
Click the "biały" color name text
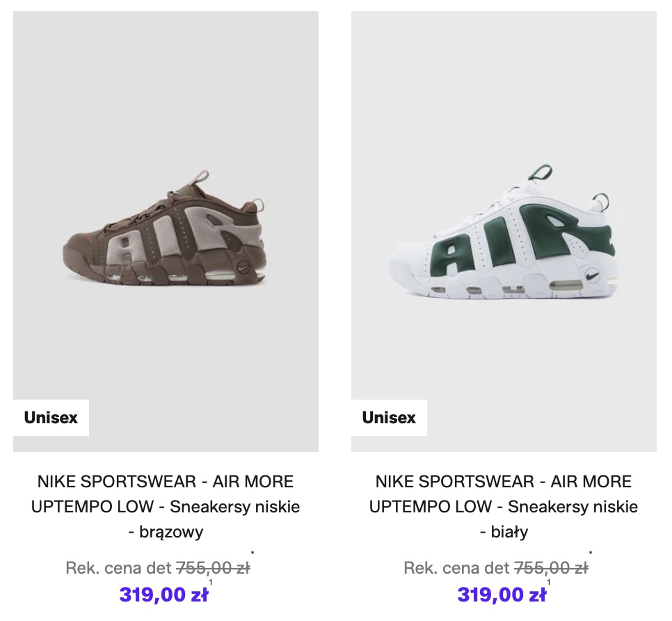[509, 532]
